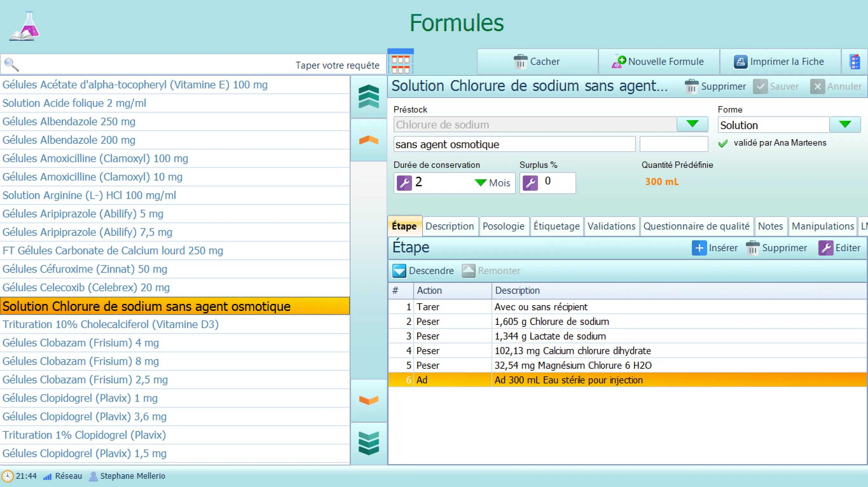The height and width of the screenshot is (487, 868).
Task: Select Gélules Acétate d'alpha-tocopheryl (Vitamine E) 100 mg
Action: coord(175,85)
